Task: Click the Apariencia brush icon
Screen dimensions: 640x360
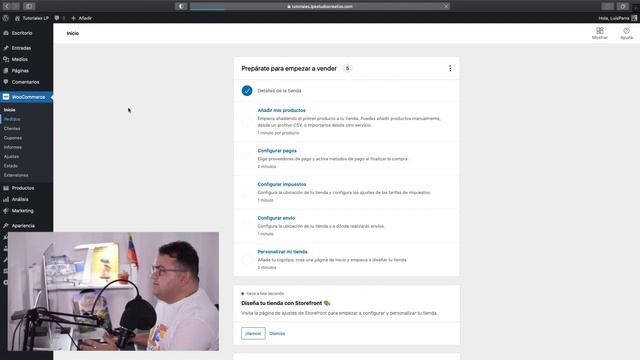Action: [6, 226]
